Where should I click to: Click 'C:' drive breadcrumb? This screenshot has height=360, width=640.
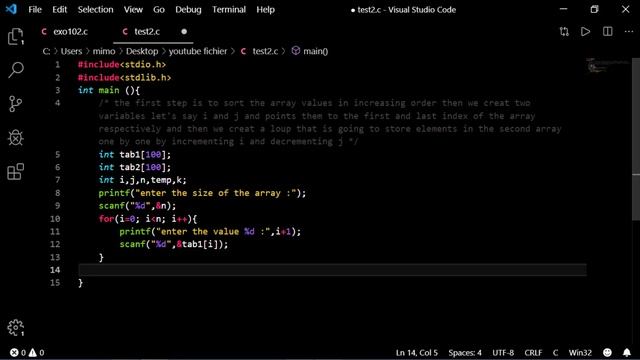point(46,51)
